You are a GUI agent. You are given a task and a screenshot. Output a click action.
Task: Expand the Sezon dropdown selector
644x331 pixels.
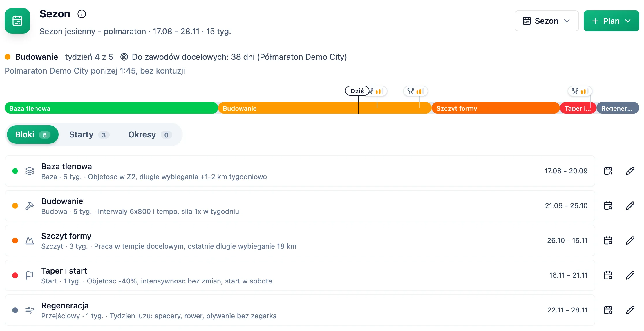tap(547, 21)
